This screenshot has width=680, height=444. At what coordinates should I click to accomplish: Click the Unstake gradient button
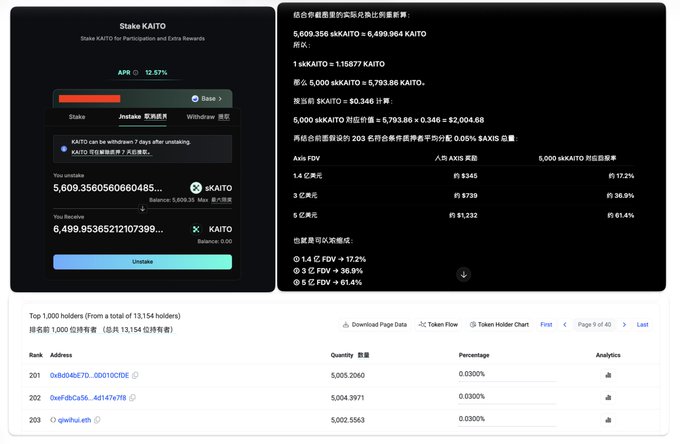click(x=142, y=262)
